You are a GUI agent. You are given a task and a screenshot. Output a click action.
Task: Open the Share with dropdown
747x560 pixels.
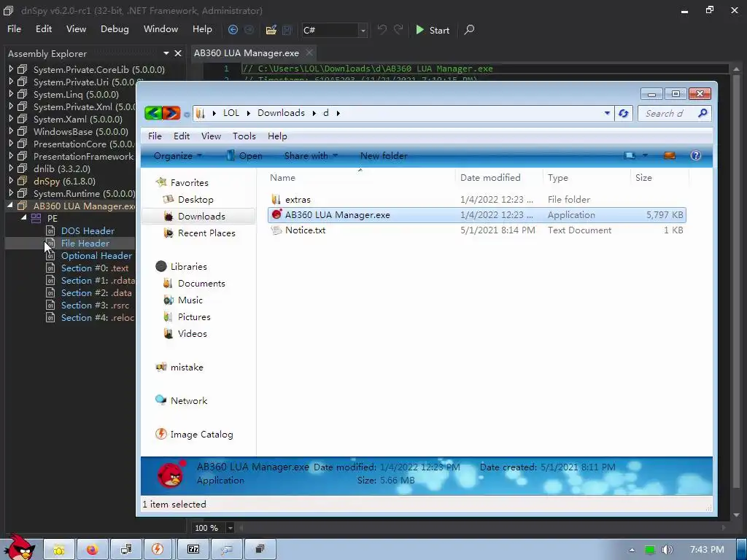point(311,156)
